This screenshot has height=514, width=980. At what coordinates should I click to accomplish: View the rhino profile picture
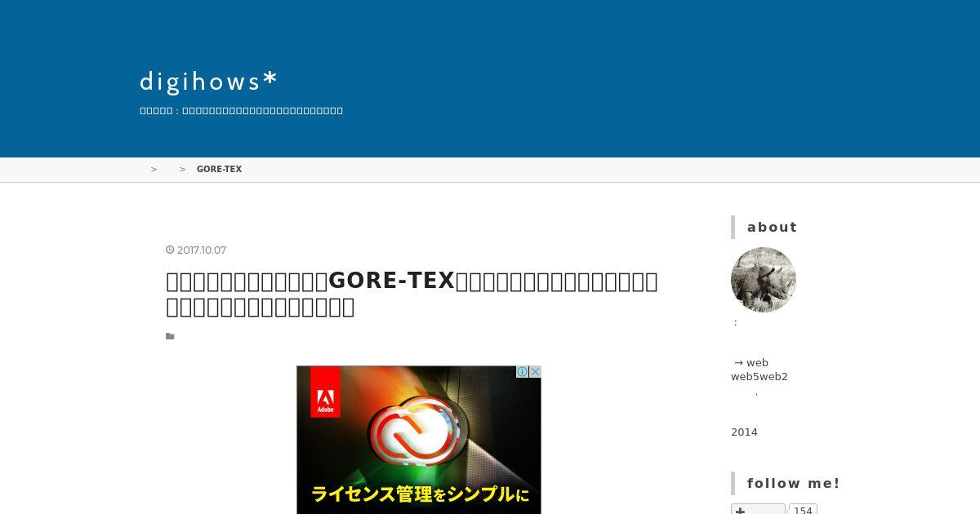[x=764, y=280]
